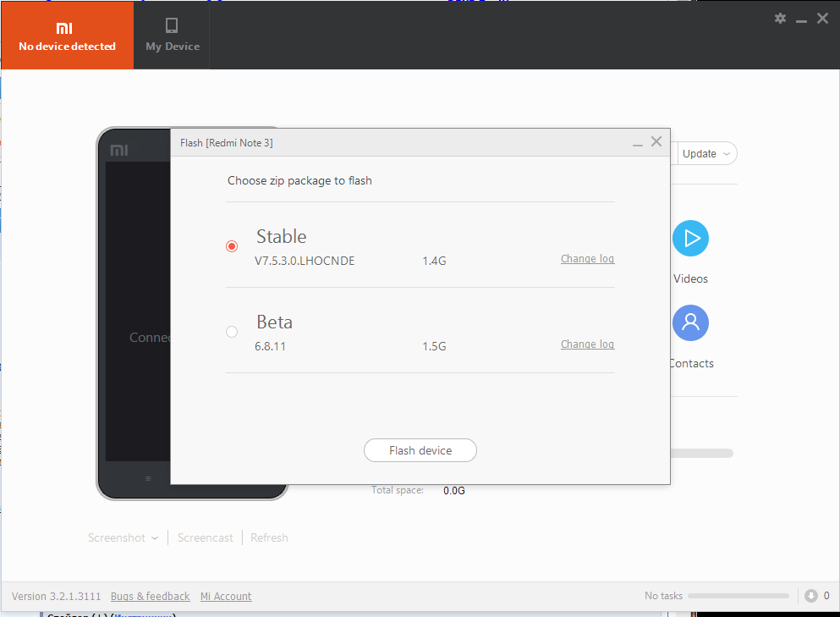
Task: Open settings with the gear icon
Action: coord(780,19)
